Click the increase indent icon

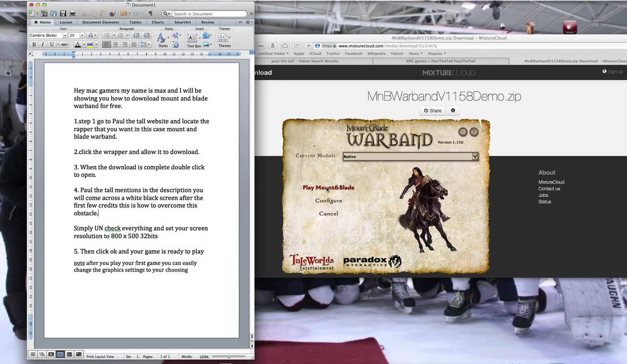click(146, 35)
